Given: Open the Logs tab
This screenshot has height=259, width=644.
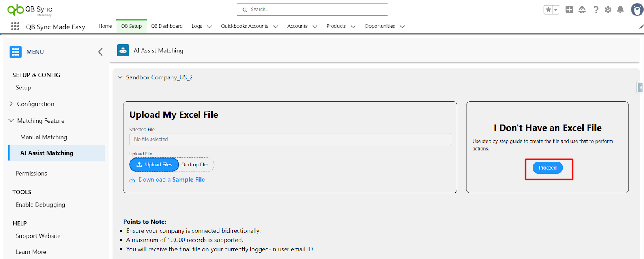Looking at the screenshot, I should coord(197,26).
